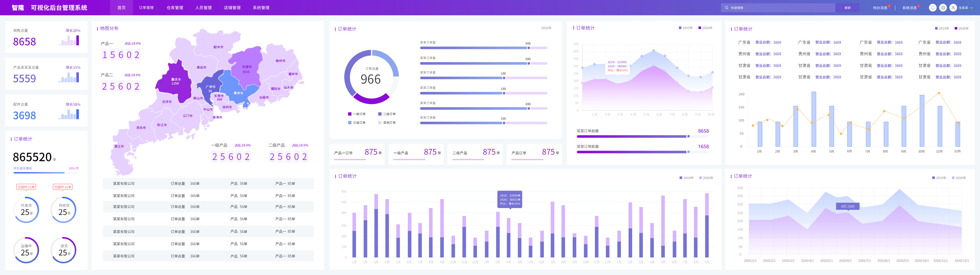The height and width of the screenshot is (275, 980).
Task: Open the 待办消息 link
Action: [880, 8]
